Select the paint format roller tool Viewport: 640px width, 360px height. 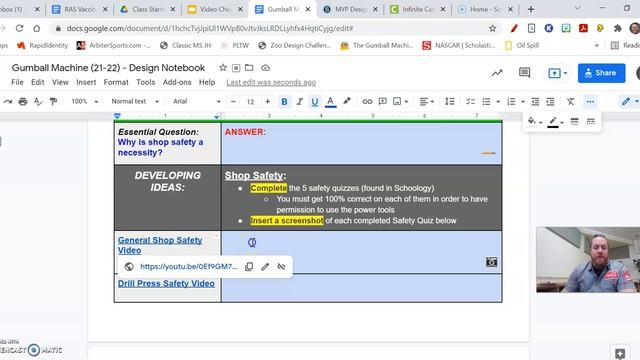coord(53,101)
